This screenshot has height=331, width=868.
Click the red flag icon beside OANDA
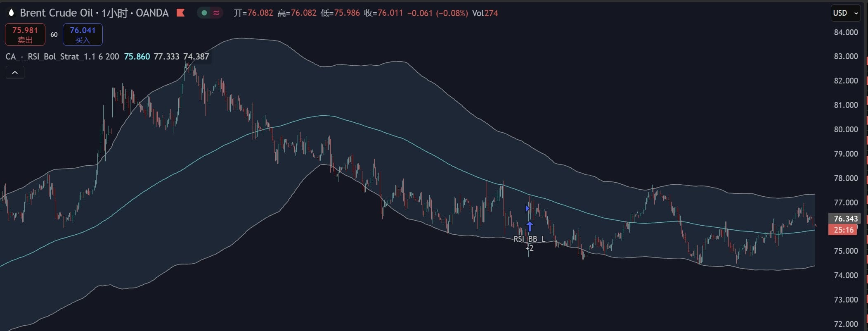(180, 13)
